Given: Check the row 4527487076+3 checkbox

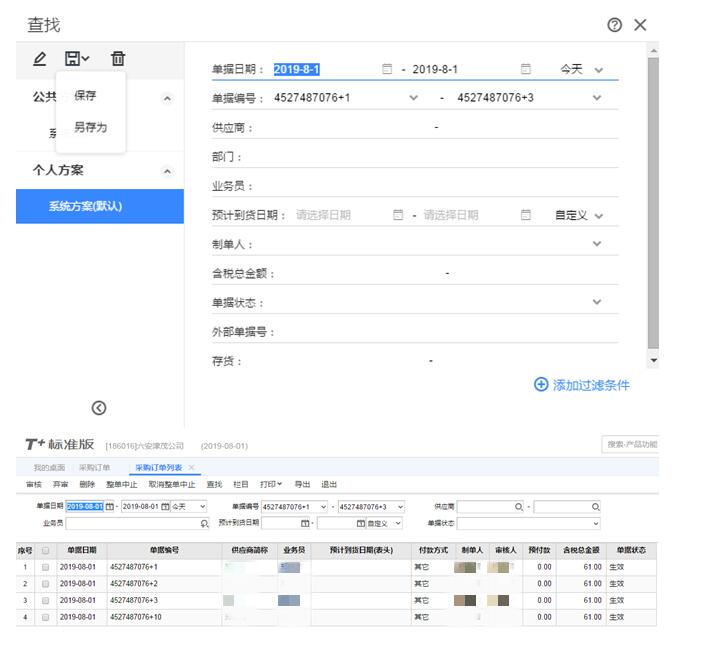Looking at the screenshot, I should coord(45,601).
